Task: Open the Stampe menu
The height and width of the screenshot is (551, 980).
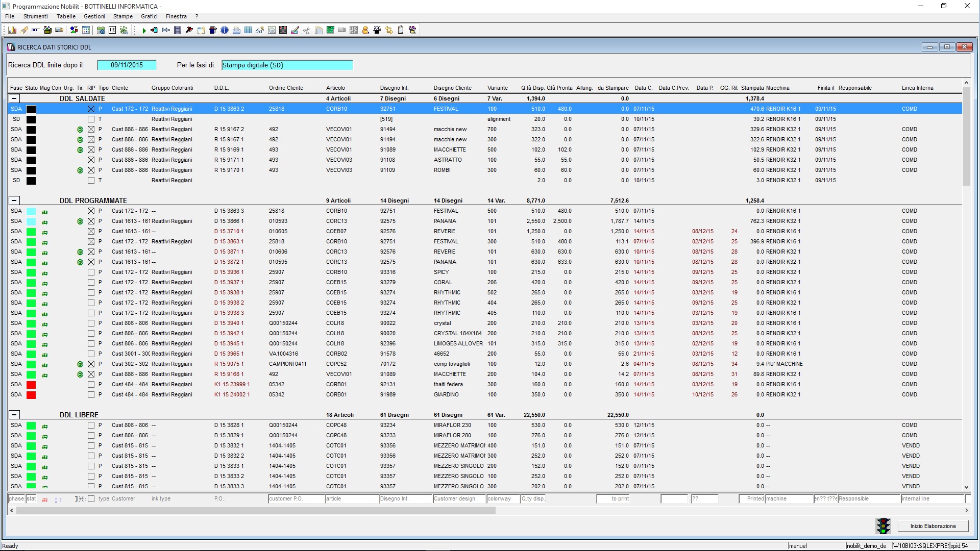Action: 123,16
